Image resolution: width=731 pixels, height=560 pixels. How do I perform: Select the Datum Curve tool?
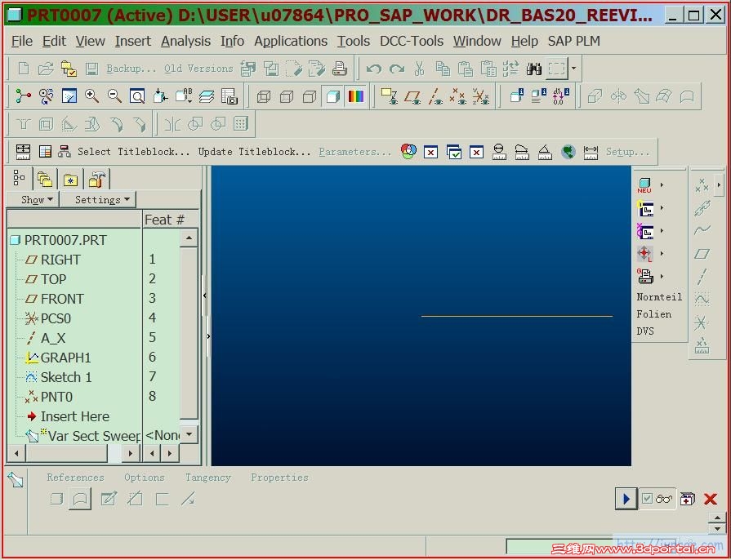tap(702, 230)
